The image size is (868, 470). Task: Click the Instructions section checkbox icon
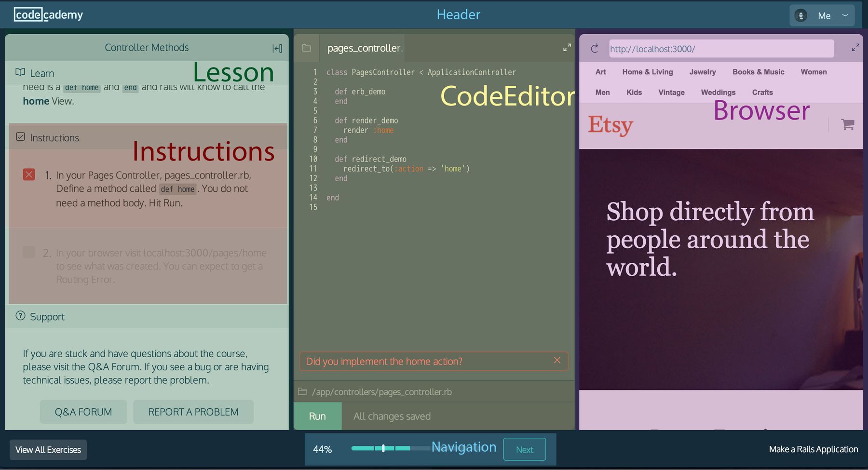click(x=20, y=137)
